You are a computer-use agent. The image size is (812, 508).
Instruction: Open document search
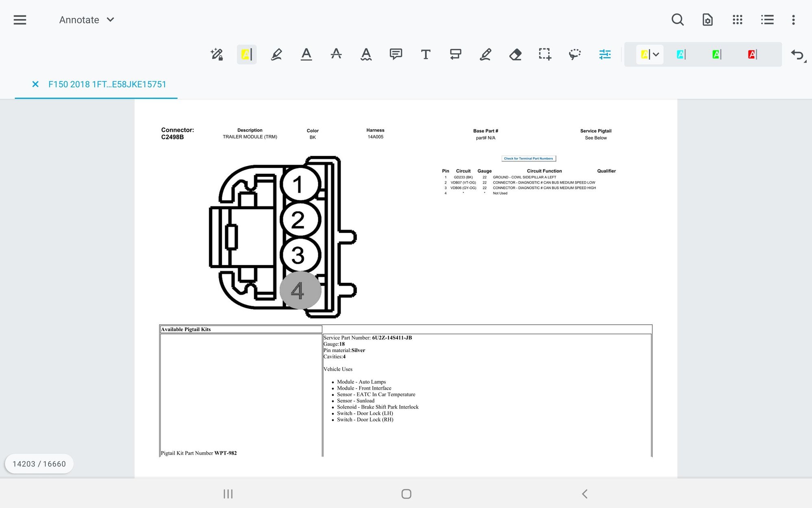pos(677,20)
